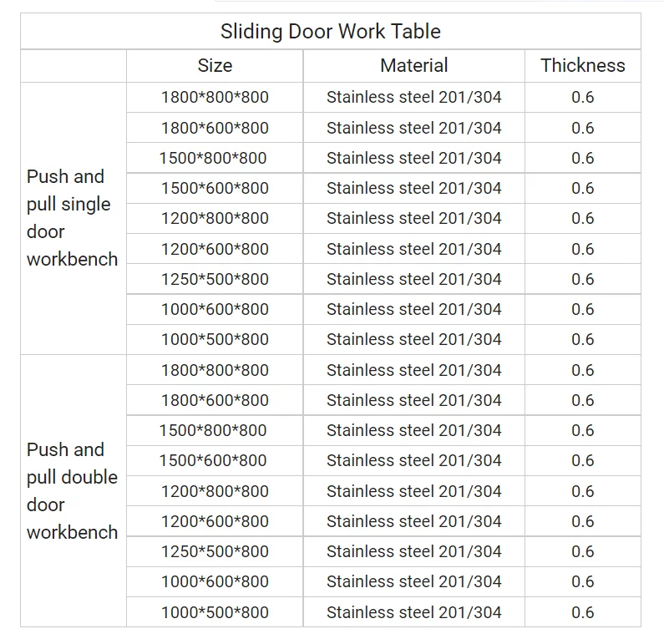Select 1500*600*800 size in double door section
The height and width of the screenshot is (644, 664).
(213, 460)
